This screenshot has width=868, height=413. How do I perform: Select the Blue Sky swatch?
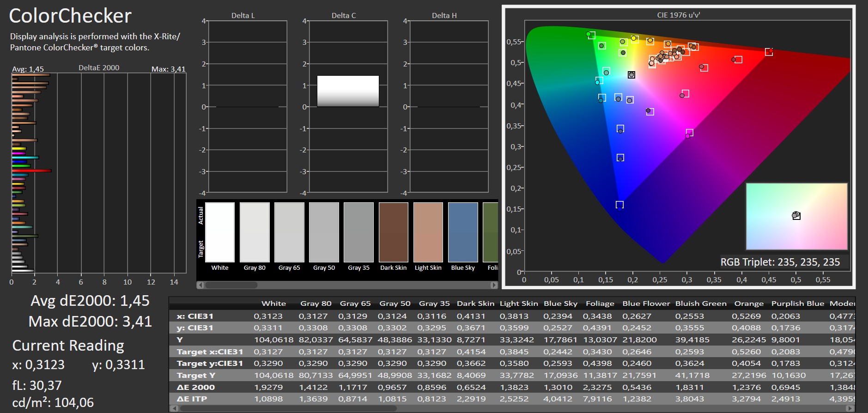pos(463,232)
